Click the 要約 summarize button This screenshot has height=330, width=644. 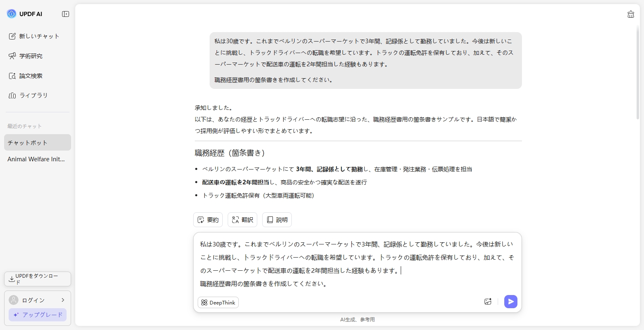208,219
